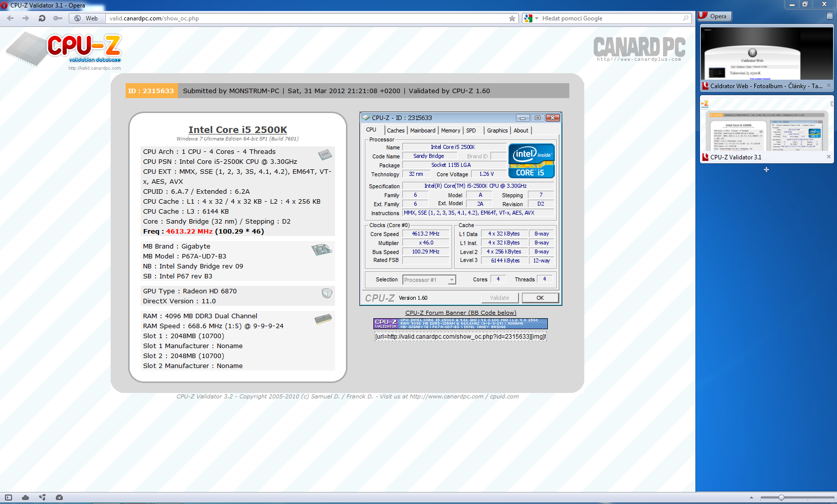Click the Canard PC logo
Image resolution: width=837 pixels, height=504 pixels.
[x=640, y=49]
